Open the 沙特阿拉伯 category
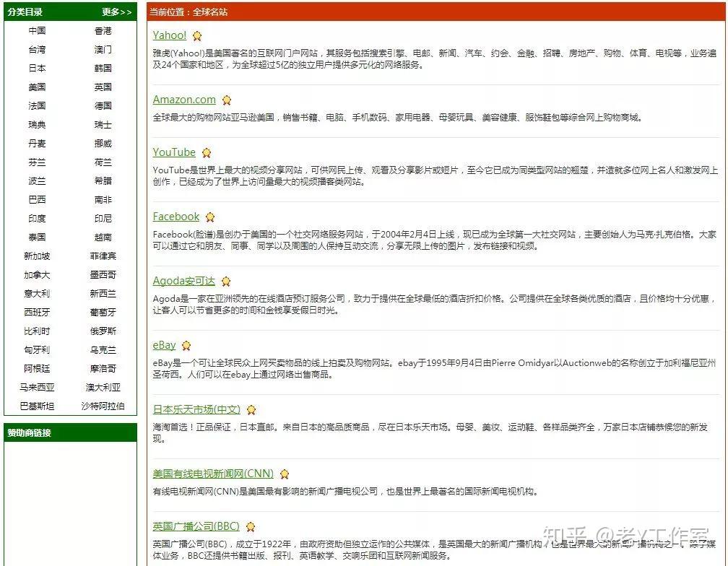 103,406
